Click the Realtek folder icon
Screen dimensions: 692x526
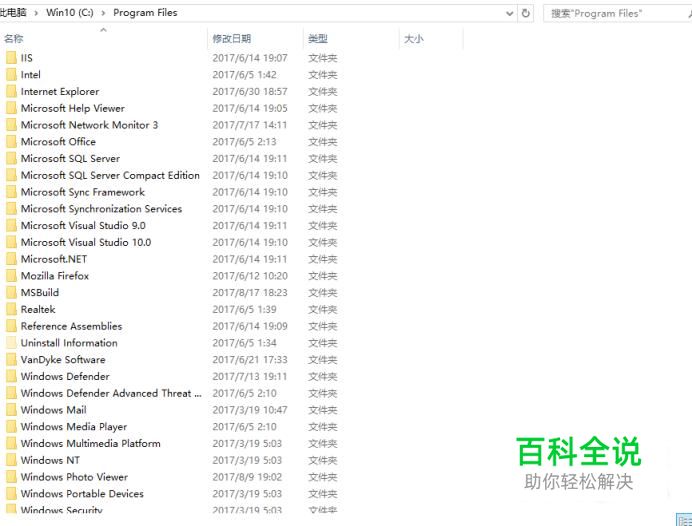[x=11, y=309]
